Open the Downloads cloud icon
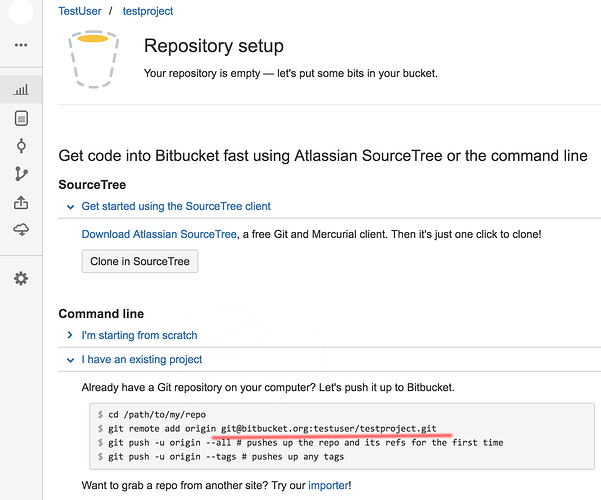Viewport: 601px width, 500px height. pos(21,229)
